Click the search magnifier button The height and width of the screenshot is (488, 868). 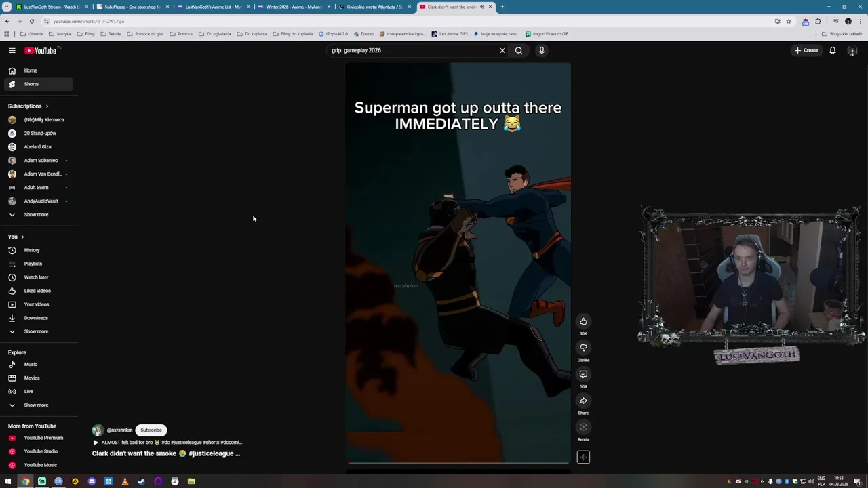(x=519, y=50)
